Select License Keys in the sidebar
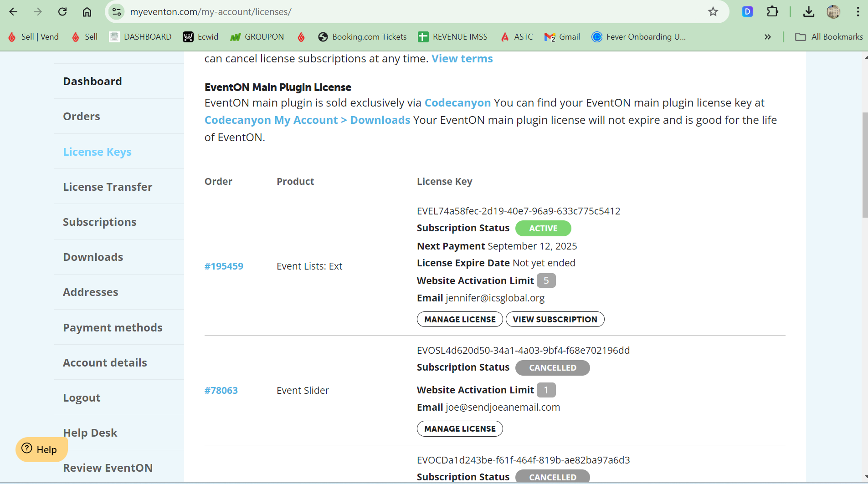The width and height of the screenshot is (868, 484). (97, 152)
